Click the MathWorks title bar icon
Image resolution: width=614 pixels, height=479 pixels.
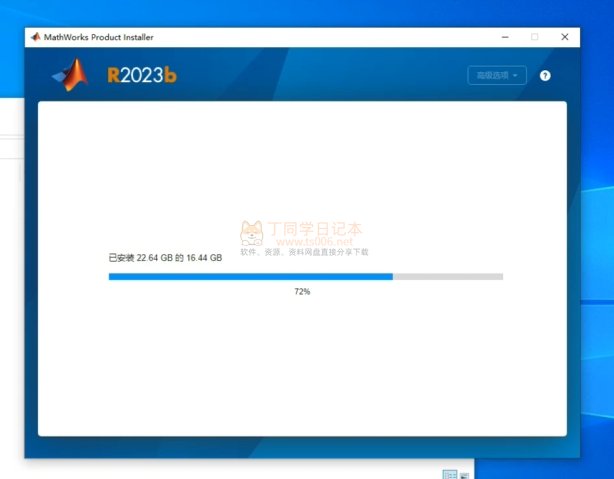36,37
